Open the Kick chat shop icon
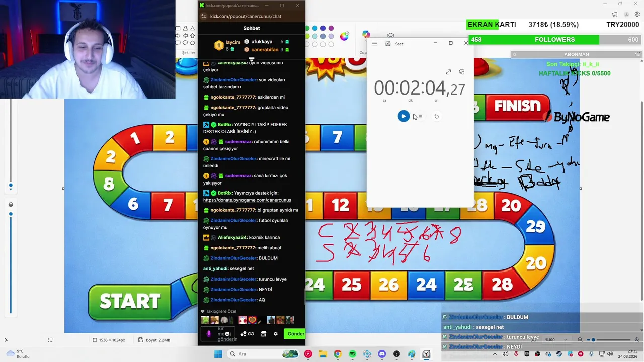 (263, 334)
